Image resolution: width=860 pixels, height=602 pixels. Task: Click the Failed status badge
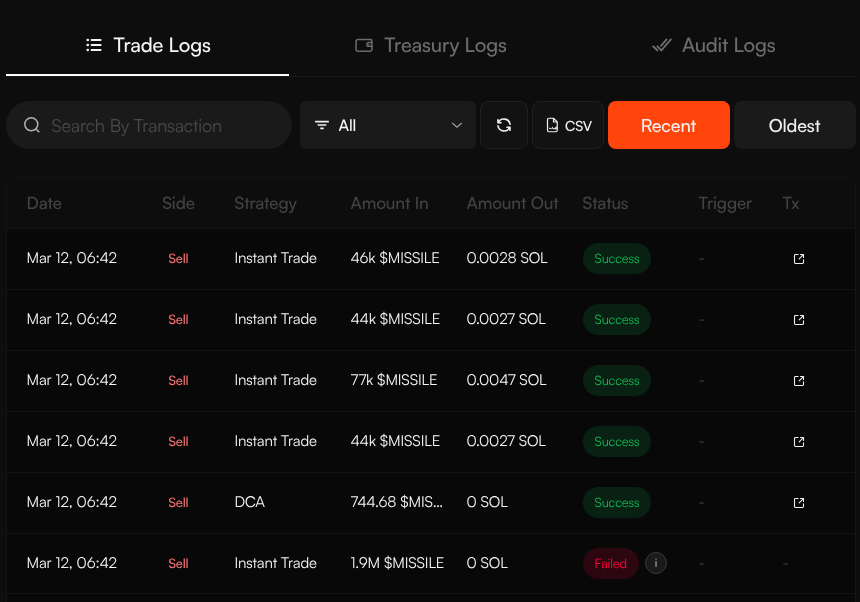click(x=610, y=563)
